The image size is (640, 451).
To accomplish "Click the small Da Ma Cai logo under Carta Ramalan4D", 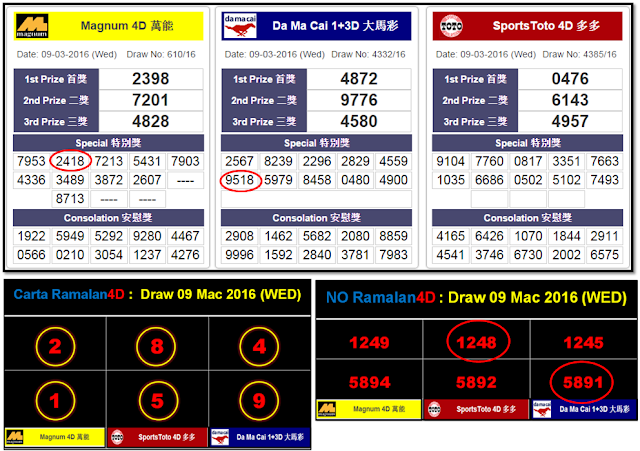I will click(x=220, y=437).
